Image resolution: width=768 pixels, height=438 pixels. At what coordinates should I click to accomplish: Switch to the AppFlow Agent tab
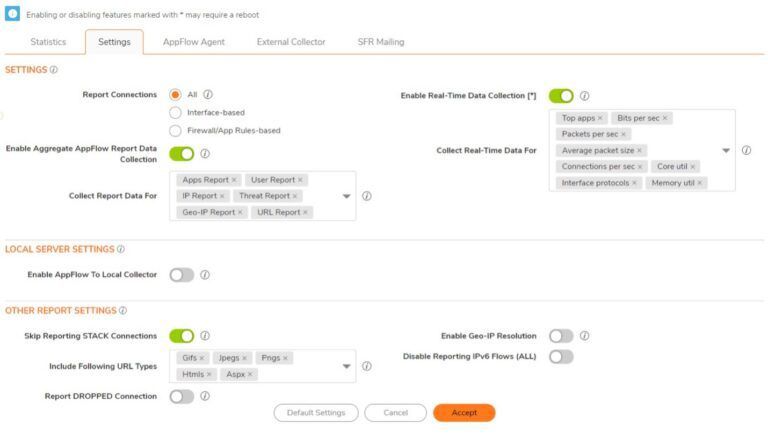(193, 42)
